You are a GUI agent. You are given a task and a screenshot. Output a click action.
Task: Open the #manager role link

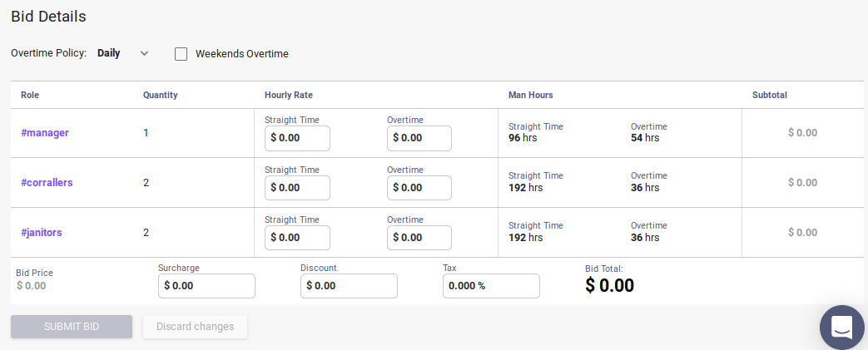pyautogui.click(x=45, y=133)
